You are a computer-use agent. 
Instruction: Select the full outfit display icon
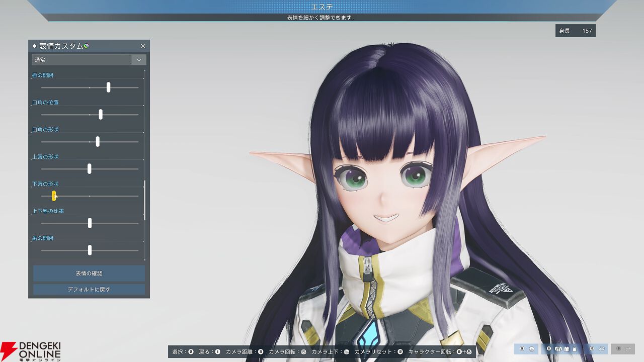coord(558,348)
